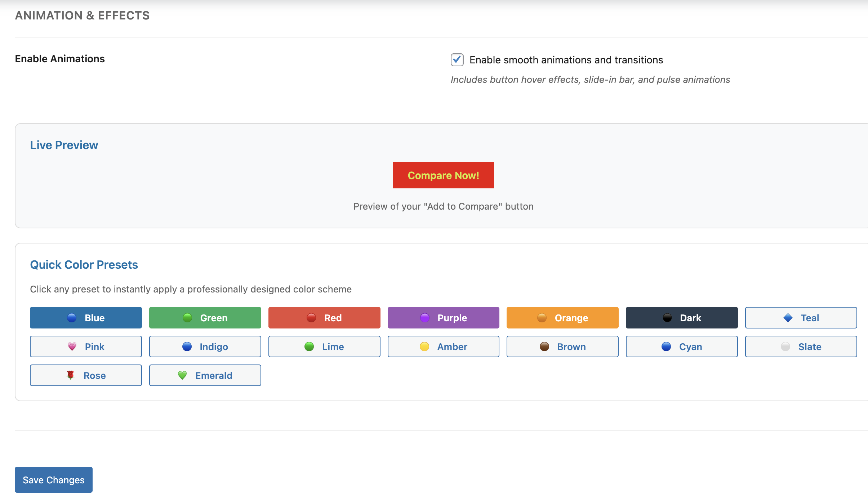Screen dimensions: 868x501
Task: Select the Lime preset button
Action: 324,346
